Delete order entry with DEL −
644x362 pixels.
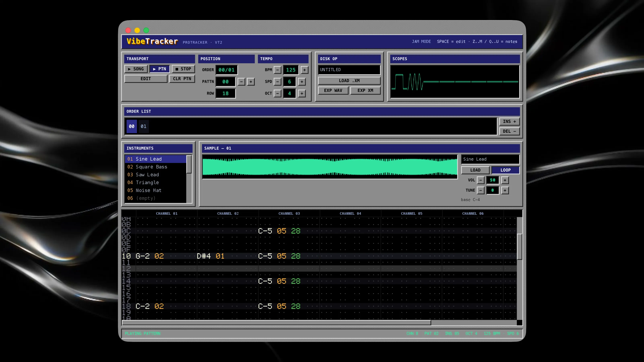(510, 131)
